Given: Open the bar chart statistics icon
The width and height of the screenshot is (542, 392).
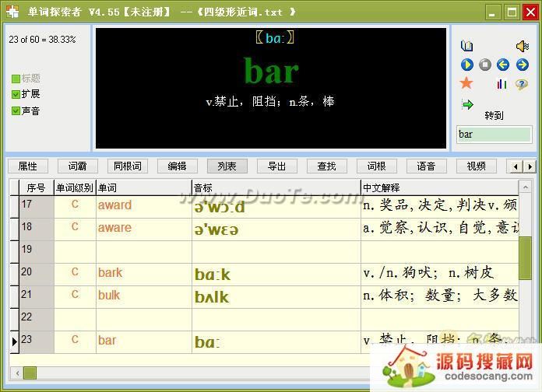Looking at the screenshot, I should point(502,84).
